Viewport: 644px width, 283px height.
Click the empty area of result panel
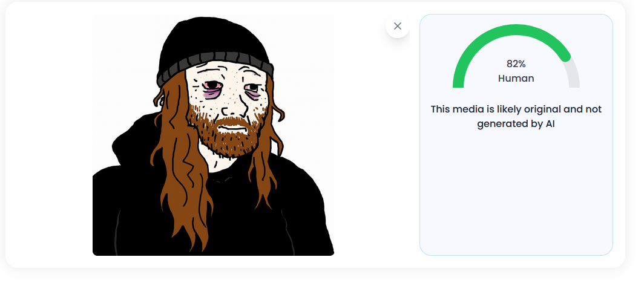pos(516,193)
